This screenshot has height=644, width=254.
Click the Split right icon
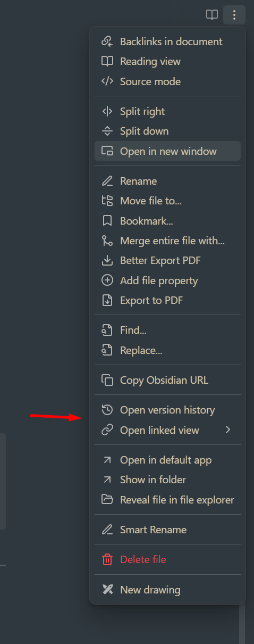click(x=107, y=111)
